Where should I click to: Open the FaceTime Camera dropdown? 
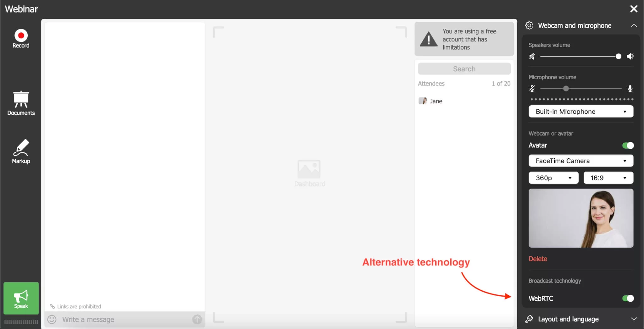pyautogui.click(x=580, y=161)
